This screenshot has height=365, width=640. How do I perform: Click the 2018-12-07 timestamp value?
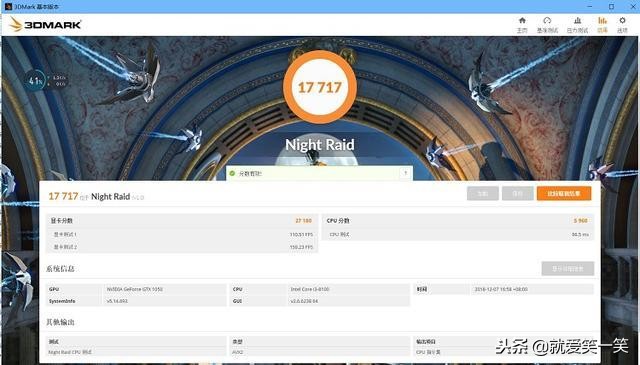(x=501, y=289)
